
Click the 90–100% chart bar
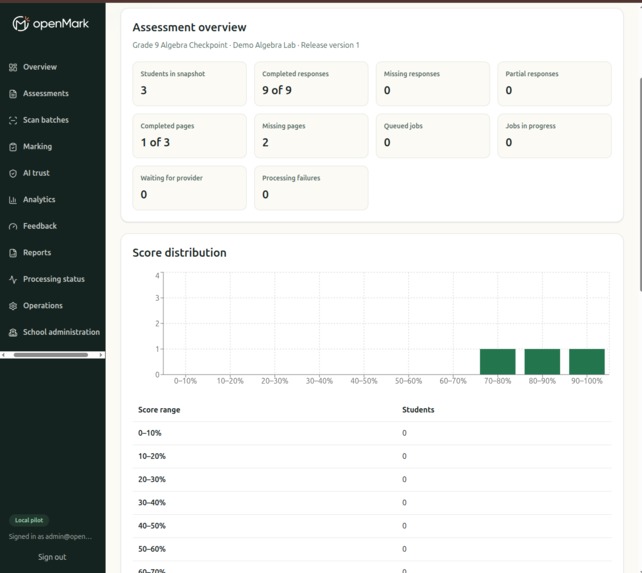coord(587,362)
